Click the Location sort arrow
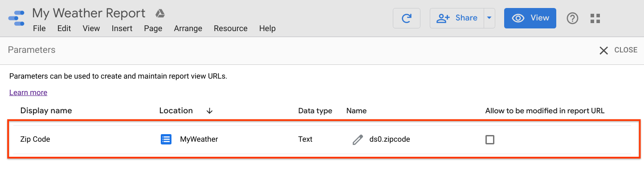This screenshot has width=644, height=175. click(x=209, y=111)
